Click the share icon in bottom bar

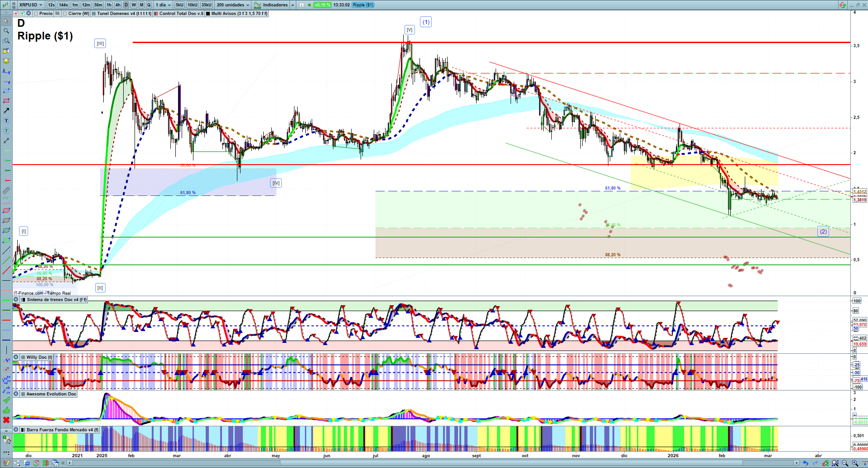[17, 463]
